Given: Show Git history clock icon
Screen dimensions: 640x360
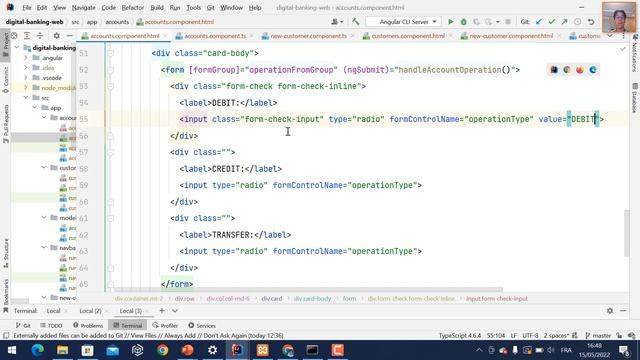Looking at the screenshot, I should click(578, 22).
